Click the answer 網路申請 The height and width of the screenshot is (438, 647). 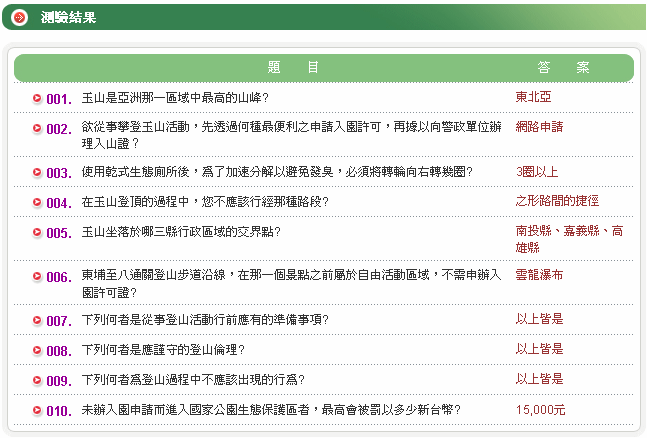tap(539, 127)
